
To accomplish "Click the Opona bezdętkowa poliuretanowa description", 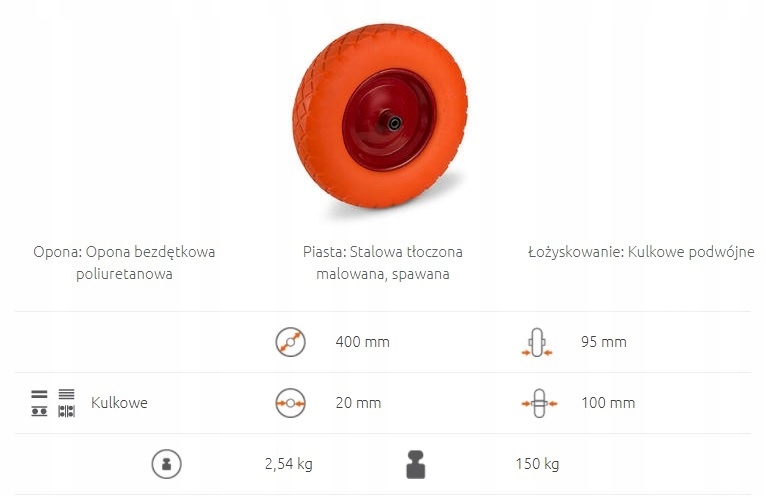I will 124,262.
